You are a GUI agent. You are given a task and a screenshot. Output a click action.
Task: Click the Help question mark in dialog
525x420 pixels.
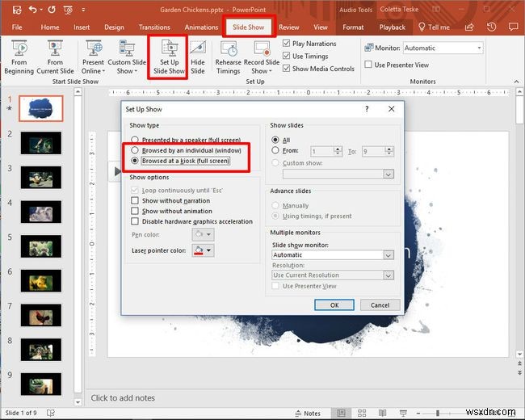(367, 109)
